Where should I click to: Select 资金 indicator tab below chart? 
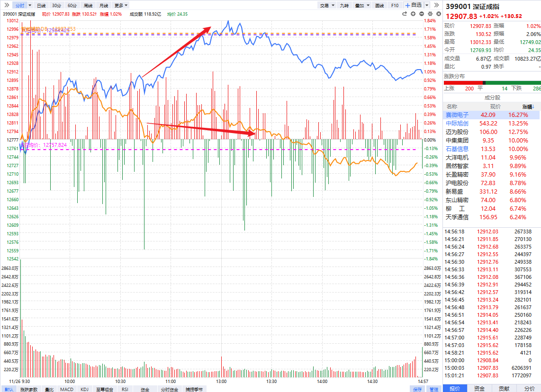click(x=145, y=389)
